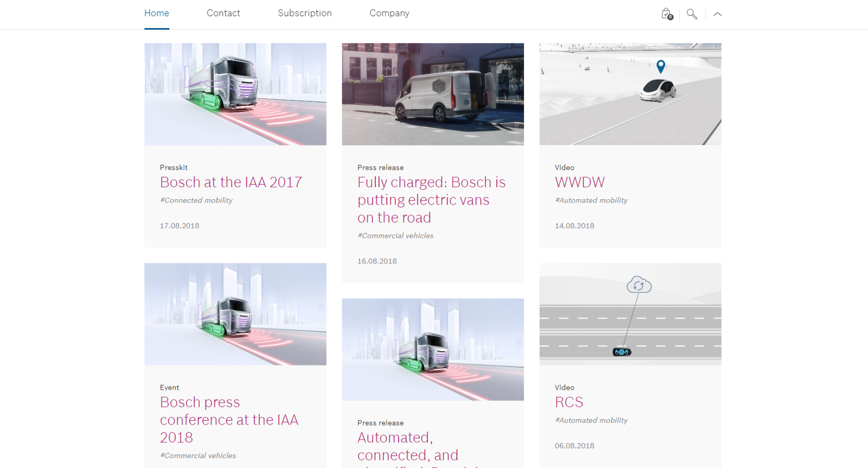Select the WWDW car with map pin thumbnail
The image size is (868, 468).
[x=630, y=94]
